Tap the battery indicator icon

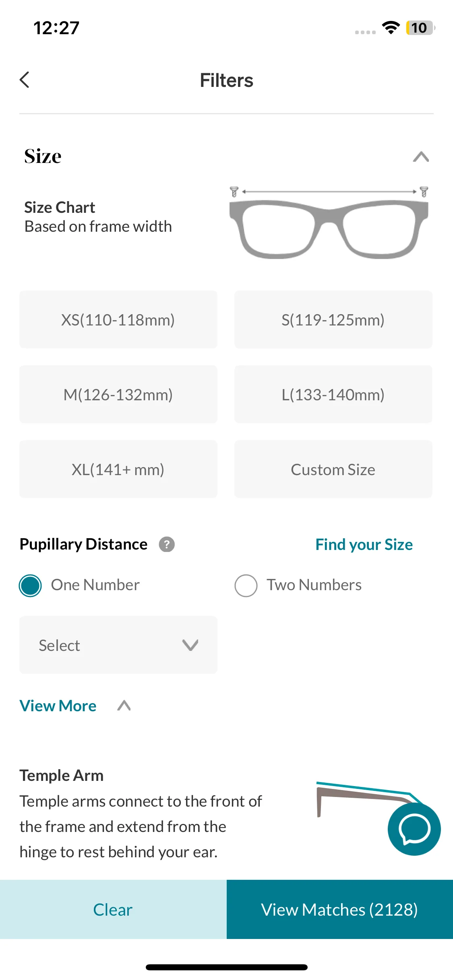[x=420, y=28]
